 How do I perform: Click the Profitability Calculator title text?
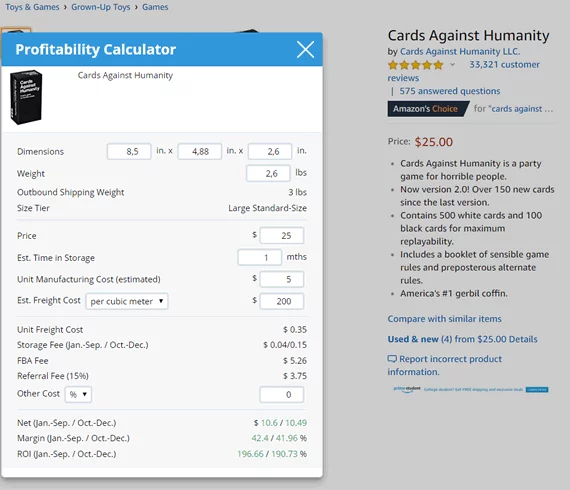(x=96, y=49)
